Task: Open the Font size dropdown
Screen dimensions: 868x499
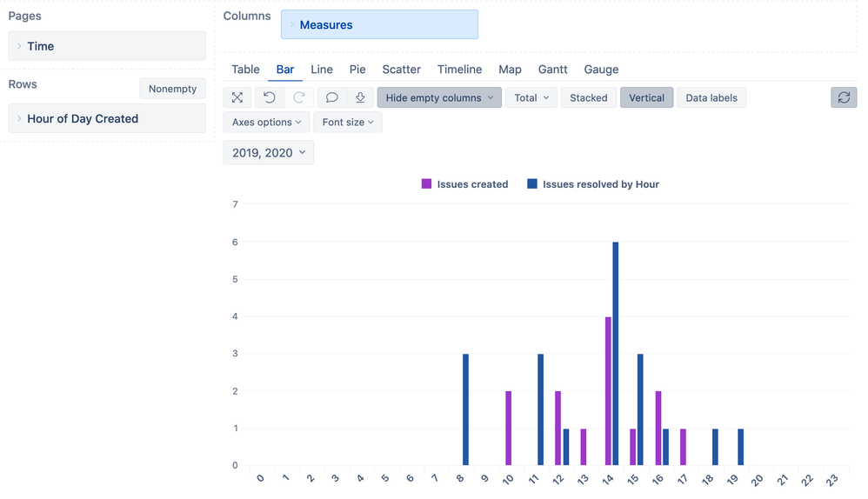Action: click(347, 123)
